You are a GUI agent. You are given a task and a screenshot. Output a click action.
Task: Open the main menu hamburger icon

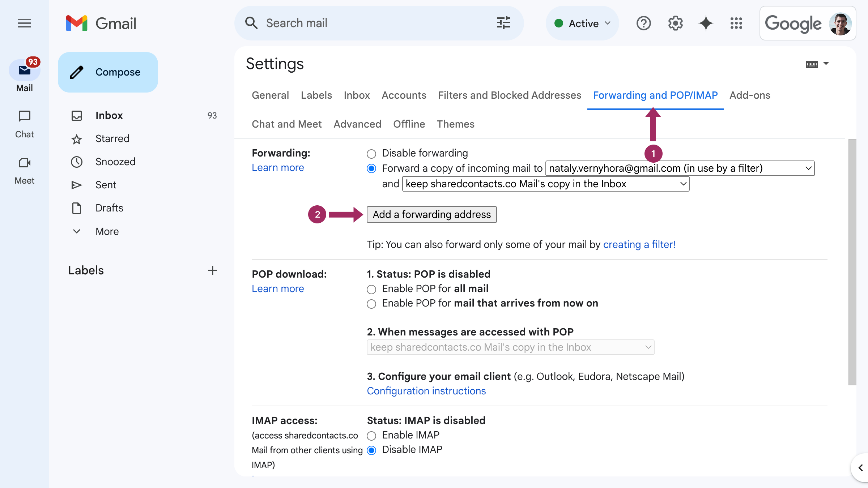25,23
